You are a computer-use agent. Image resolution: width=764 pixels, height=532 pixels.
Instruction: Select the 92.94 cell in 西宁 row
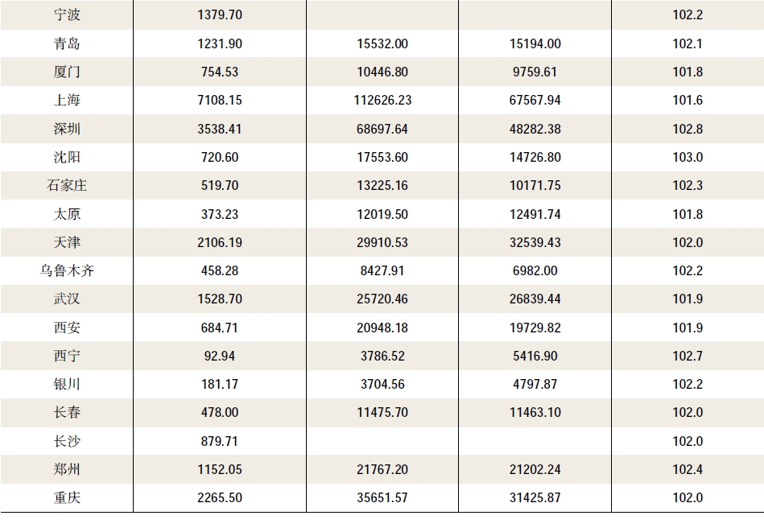pos(219,356)
